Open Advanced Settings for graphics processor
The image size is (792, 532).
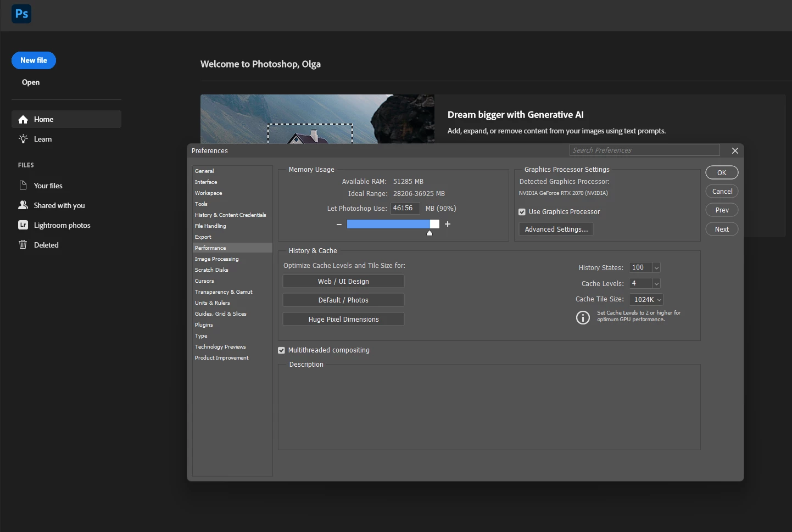[556, 229]
